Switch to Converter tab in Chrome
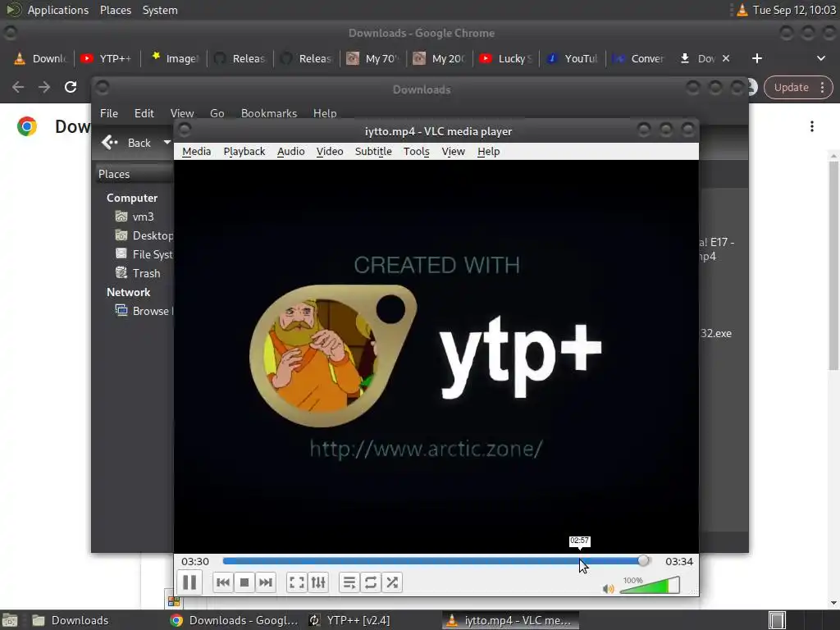 point(638,58)
